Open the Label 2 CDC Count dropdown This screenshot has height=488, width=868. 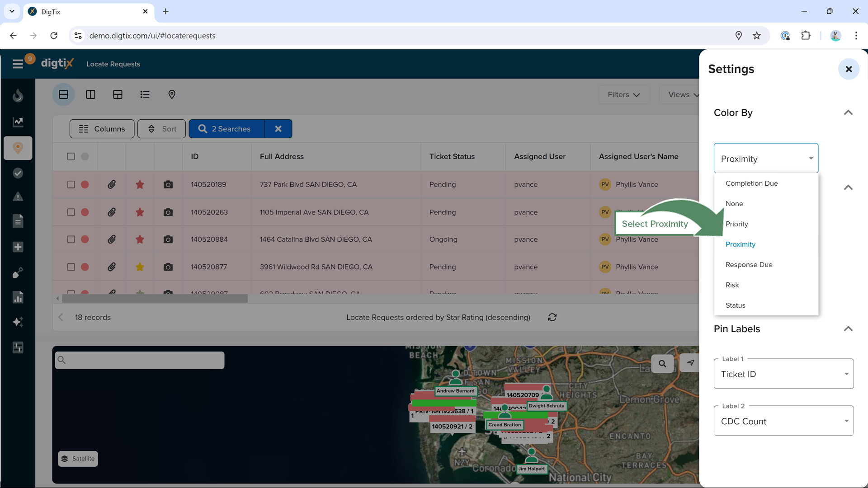tap(783, 421)
